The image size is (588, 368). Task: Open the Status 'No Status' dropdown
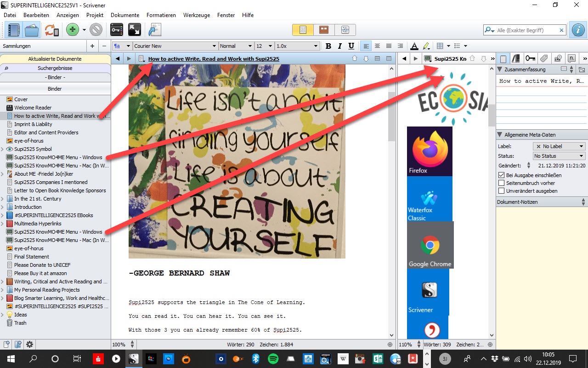pyautogui.click(x=559, y=156)
